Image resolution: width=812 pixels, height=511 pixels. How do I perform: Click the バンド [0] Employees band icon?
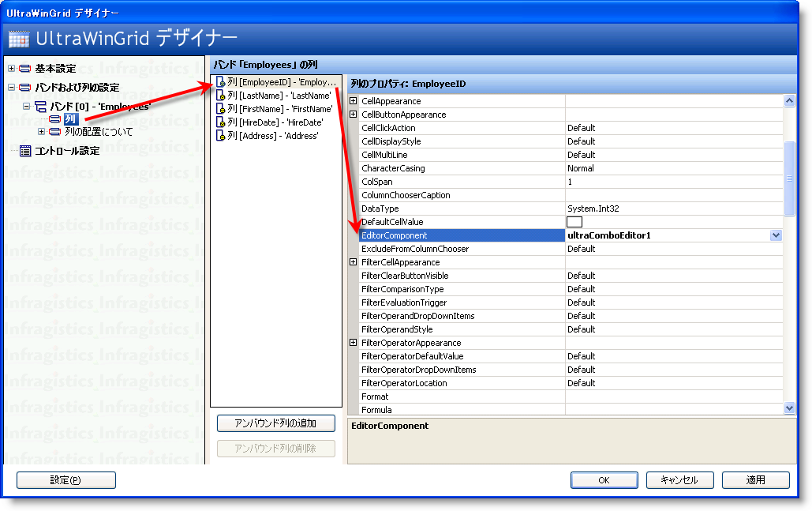(41, 107)
